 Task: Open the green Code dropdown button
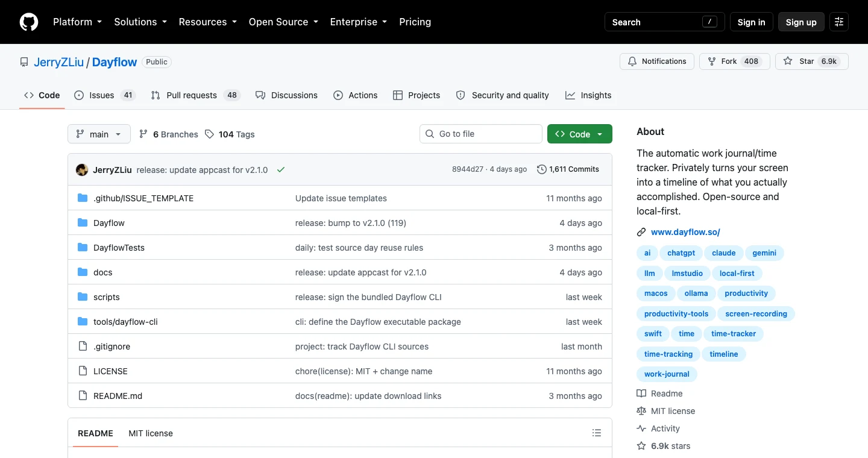[x=580, y=134]
